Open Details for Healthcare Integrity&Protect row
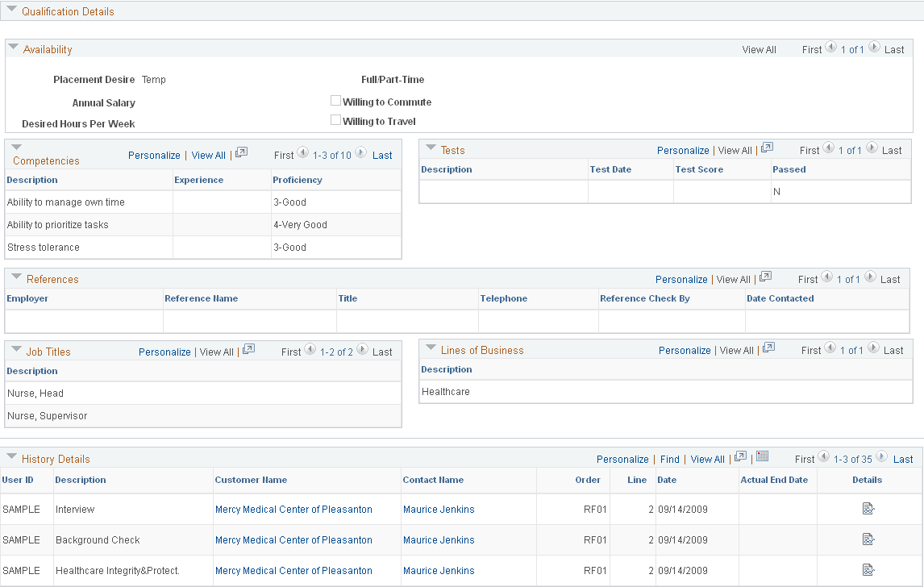 pos(868,570)
